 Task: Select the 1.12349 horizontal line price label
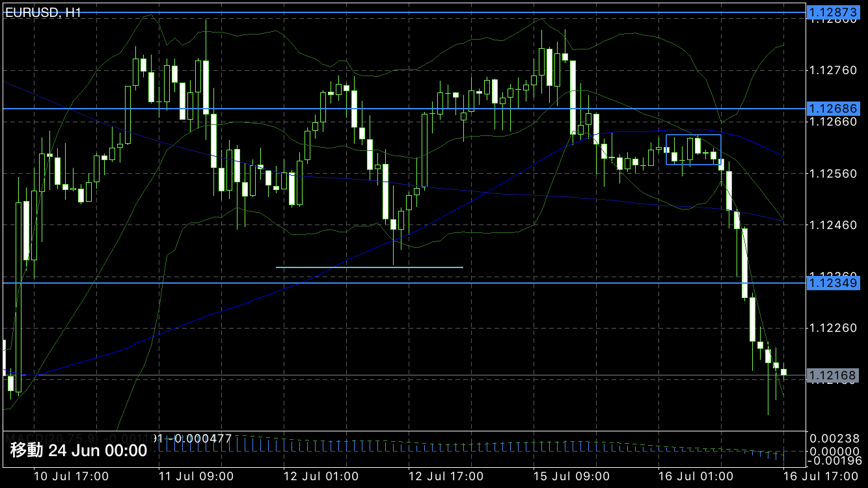click(832, 282)
